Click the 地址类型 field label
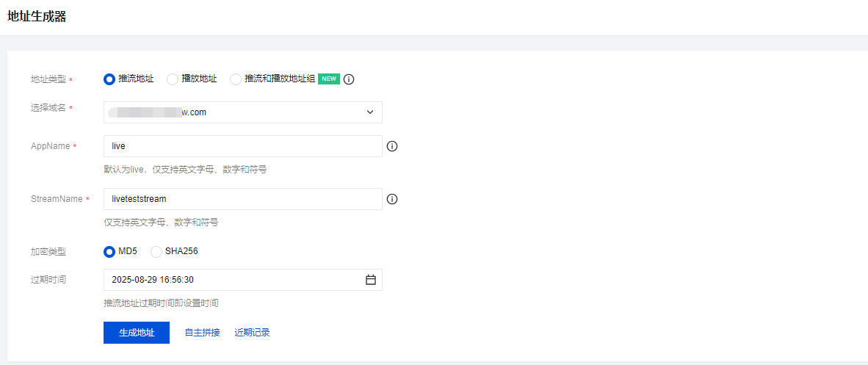 (48, 79)
